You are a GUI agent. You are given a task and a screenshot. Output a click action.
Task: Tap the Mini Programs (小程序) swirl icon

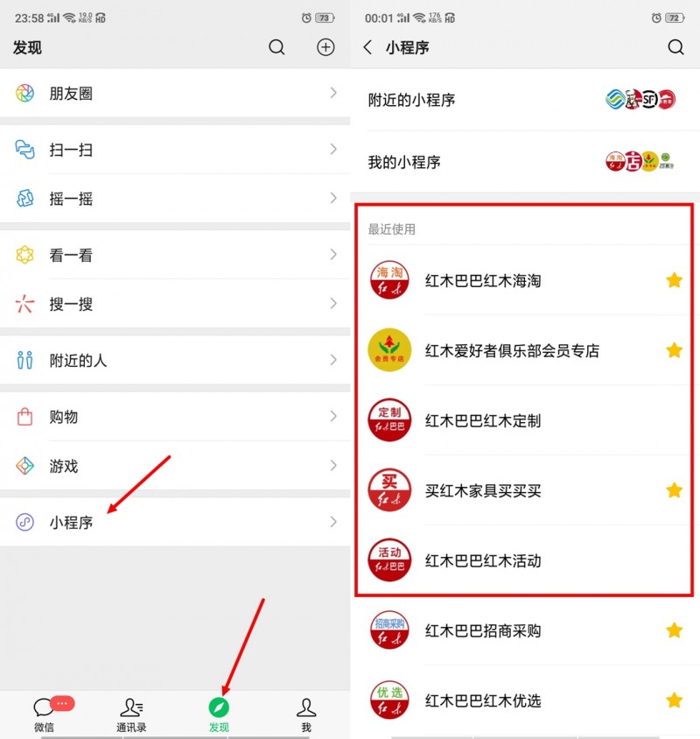coord(25,522)
